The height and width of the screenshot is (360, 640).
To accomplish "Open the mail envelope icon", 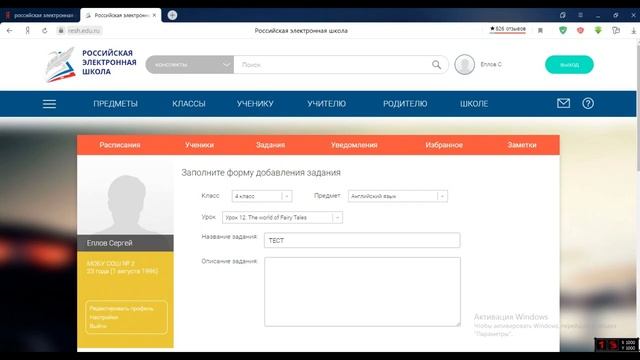I will coord(563,103).
